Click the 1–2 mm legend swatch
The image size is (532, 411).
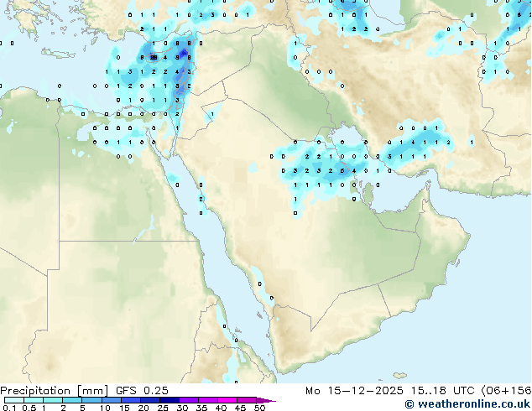53,400
